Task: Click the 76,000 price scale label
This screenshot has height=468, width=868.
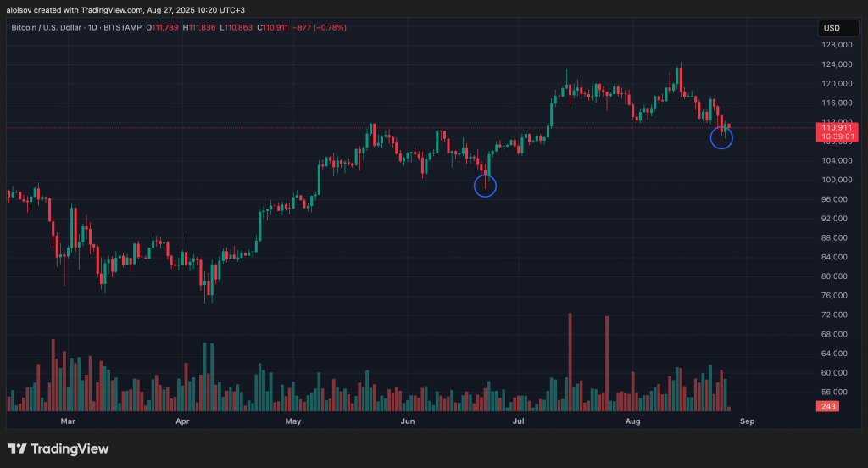Action: [x=835, y=296]
